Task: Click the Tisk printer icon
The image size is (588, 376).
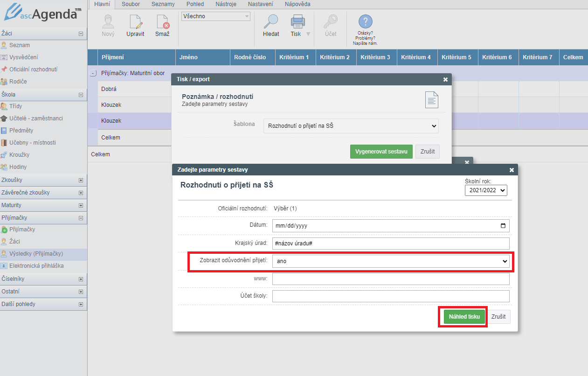Action: click(297, 22)
